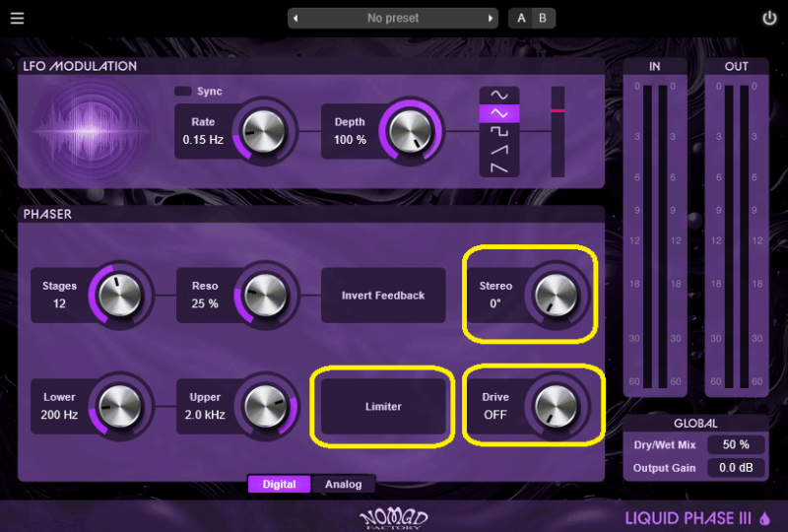The image size is (788, 532).
Task: Switch to Analog mode
Action: [343, 485]
